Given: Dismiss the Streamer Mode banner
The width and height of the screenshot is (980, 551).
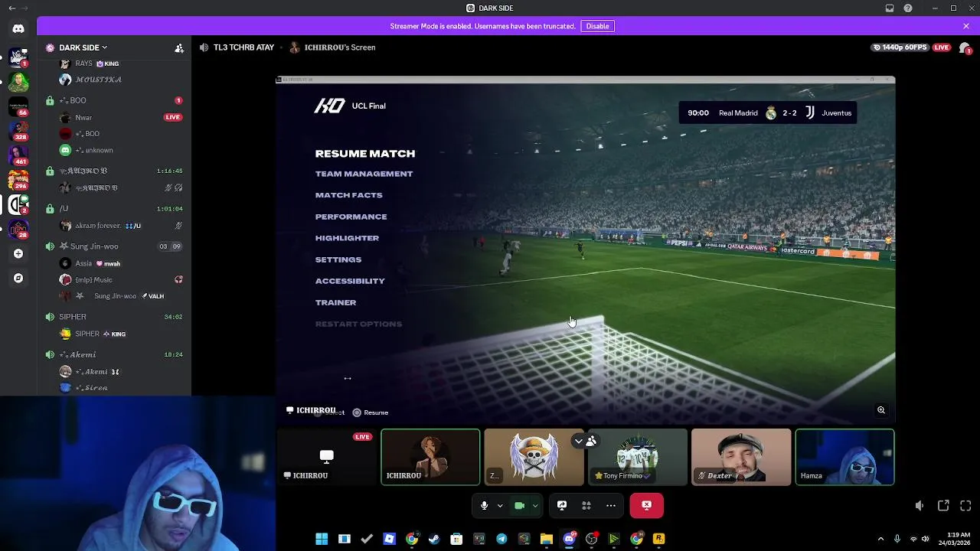Looking at the screenshot, I should [x=966, y=26].
